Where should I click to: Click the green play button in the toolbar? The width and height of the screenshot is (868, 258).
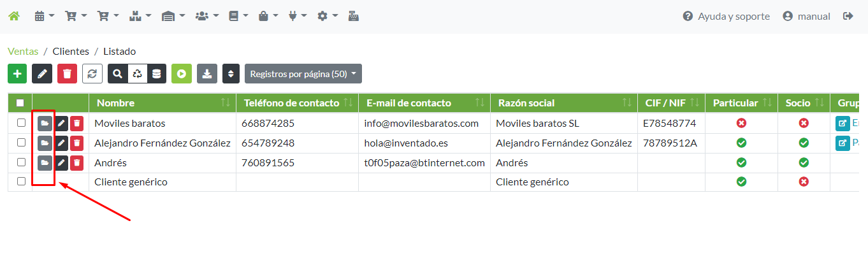(182, 74)
